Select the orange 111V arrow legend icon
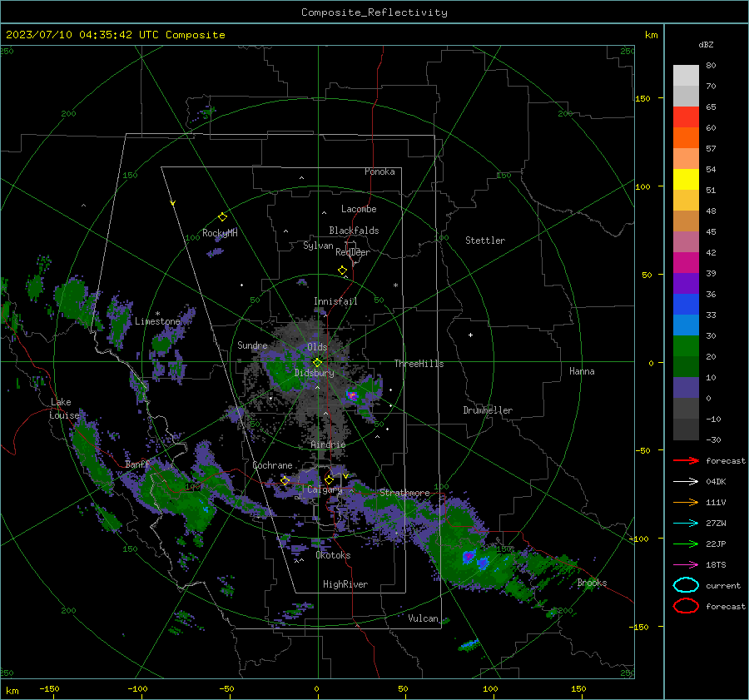 (x=686, y=502)
